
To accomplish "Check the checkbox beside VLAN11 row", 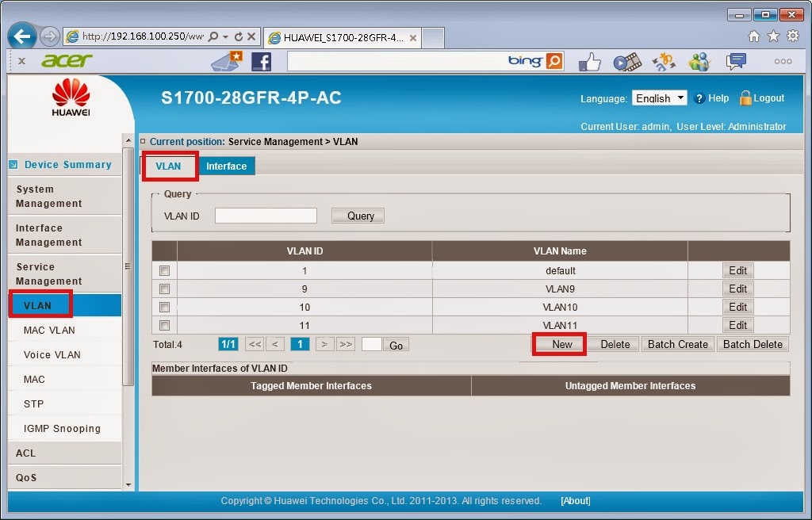I will 164,325.
